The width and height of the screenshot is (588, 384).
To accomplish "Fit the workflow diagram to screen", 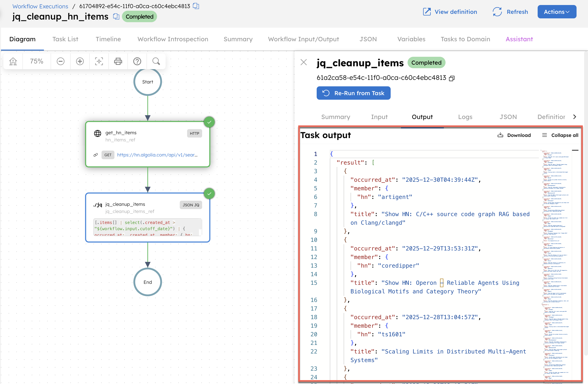I will (99, 61).
